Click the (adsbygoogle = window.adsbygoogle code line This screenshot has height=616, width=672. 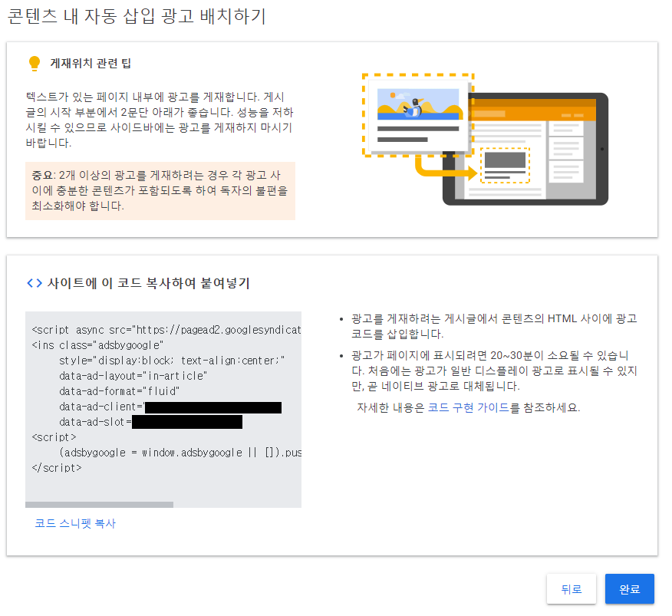(180, 453)
